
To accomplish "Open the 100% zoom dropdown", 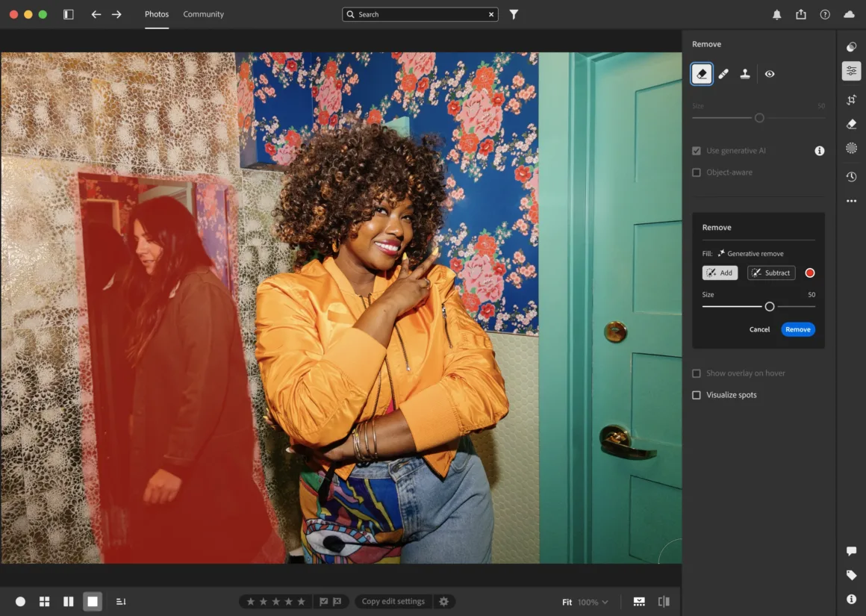I will (x=593, y=603).
